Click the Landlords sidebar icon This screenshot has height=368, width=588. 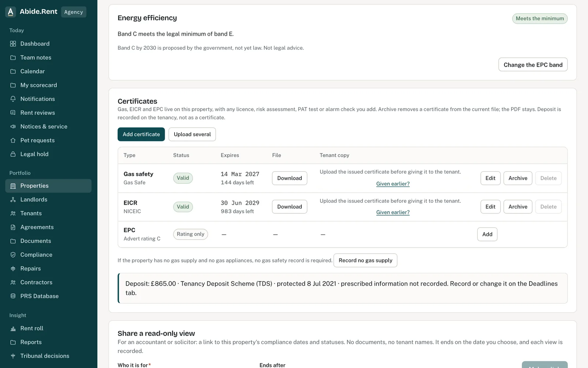click(x=13, y=199)
